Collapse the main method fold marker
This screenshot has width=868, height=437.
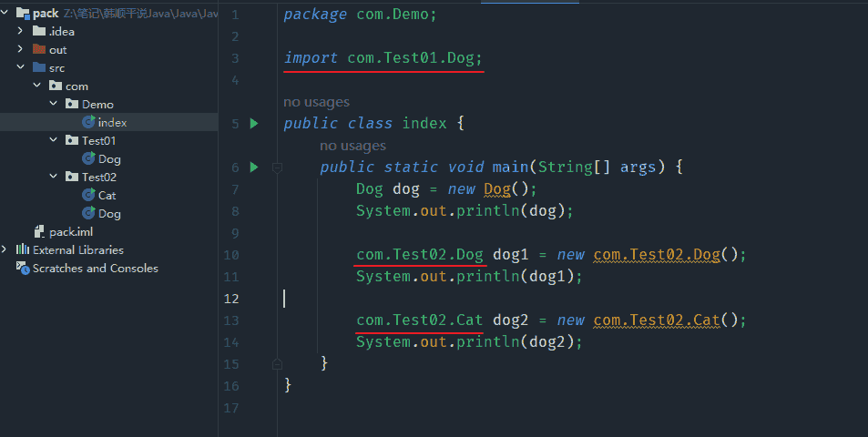277,168
